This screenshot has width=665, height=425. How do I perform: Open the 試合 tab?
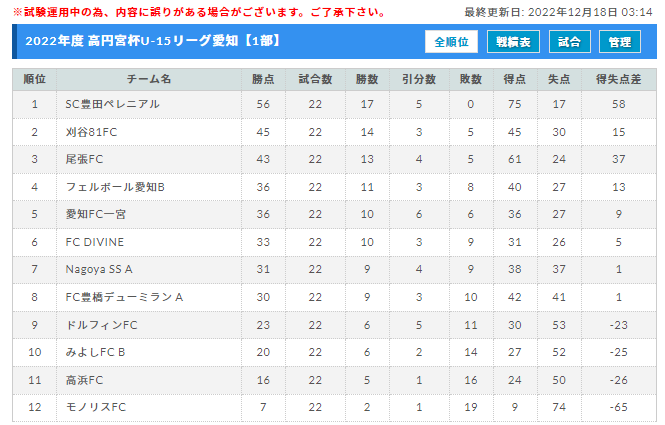click(x=570, y=42)
